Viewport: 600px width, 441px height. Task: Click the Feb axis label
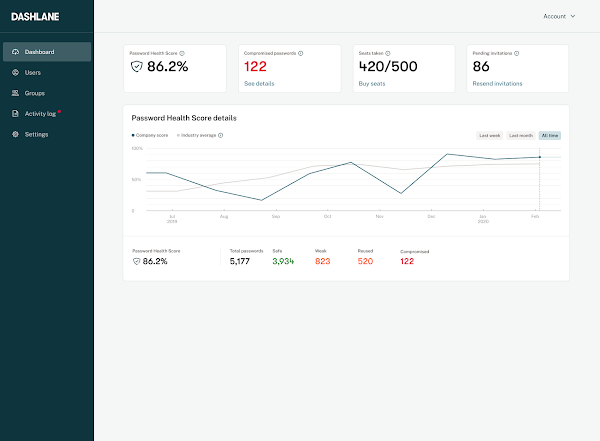point(535,216)
